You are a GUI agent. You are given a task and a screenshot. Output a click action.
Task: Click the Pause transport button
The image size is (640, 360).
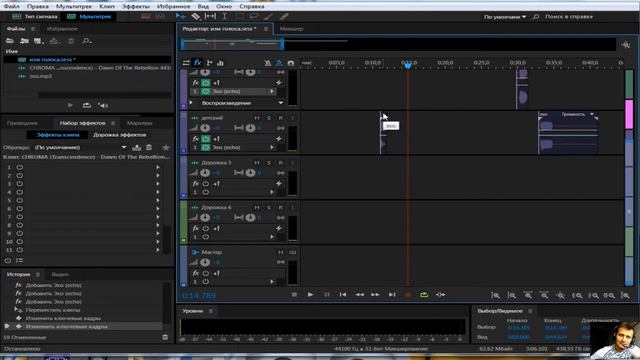coord(327,294)
